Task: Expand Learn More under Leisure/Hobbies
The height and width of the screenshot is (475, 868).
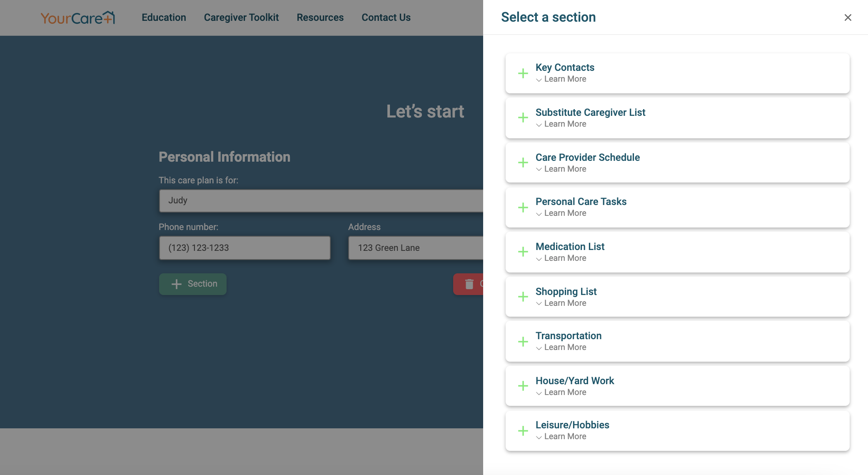Action: 561,437
